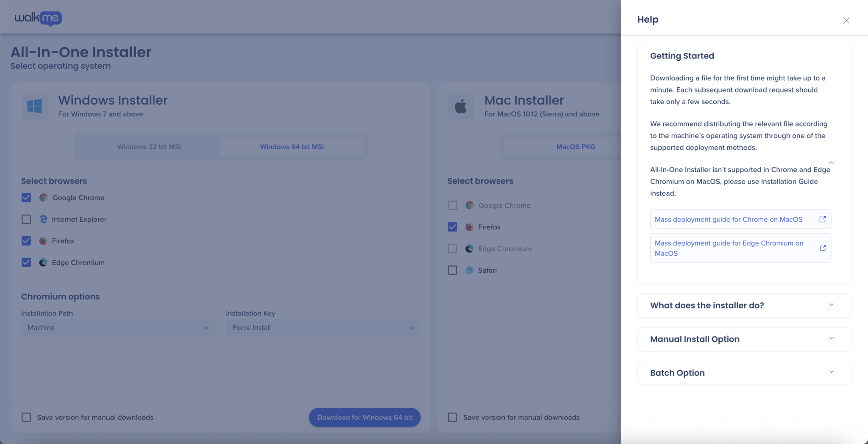Click the Firefox icon under Windows browsers
Image resolution: width=868 pixels, height=444 pixels.
pyautogui.click(x=43, y=241)
